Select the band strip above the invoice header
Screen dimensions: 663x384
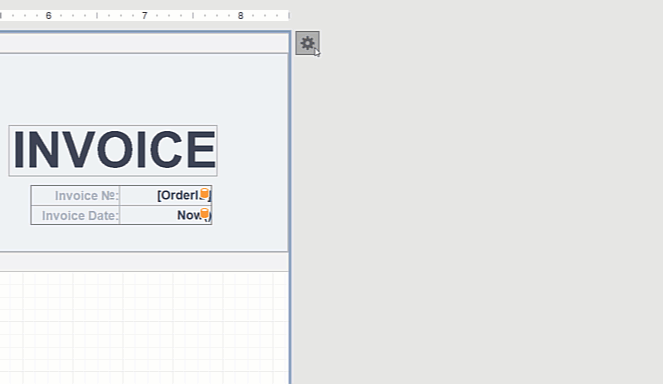pos(144,43)
